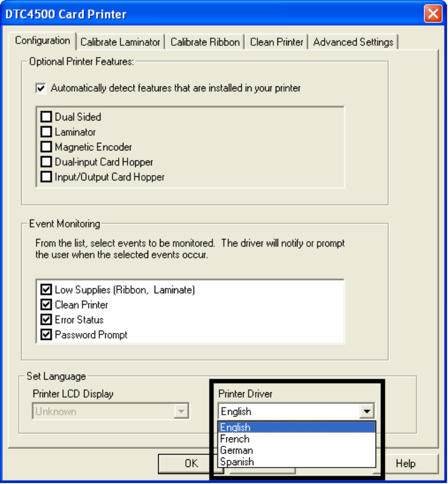This screenshot has width=448, height=484.
Task: Toggle the Error Status event checkbox
Action: [x=46, y=320]
